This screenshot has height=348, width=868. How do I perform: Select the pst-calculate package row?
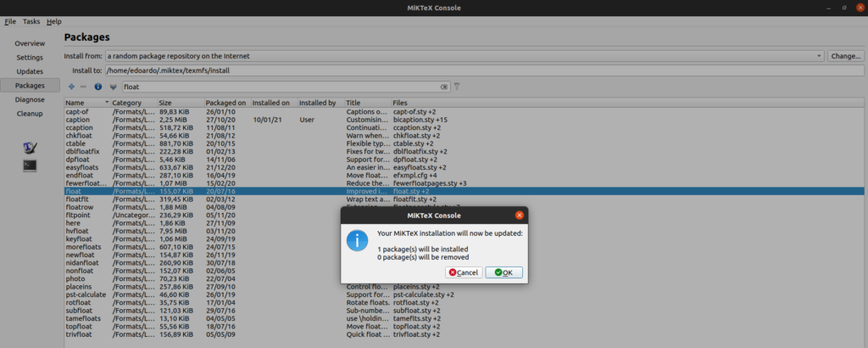465,295
